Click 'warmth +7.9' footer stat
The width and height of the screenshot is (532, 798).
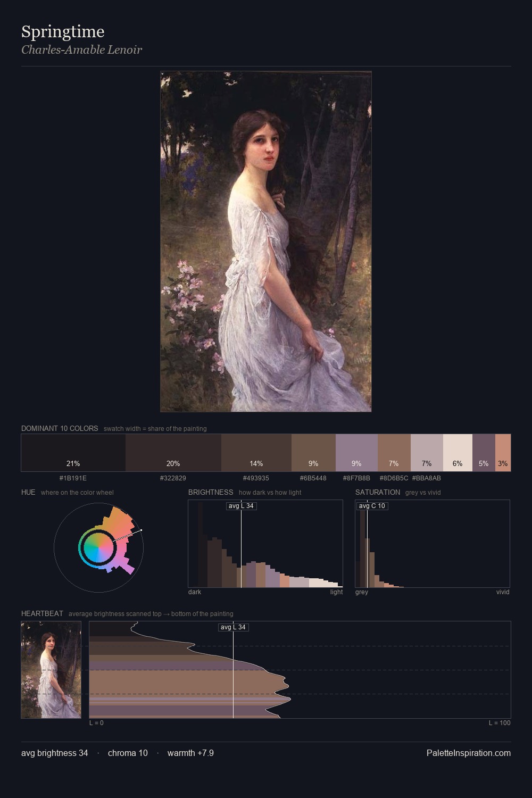coord(190,753)
